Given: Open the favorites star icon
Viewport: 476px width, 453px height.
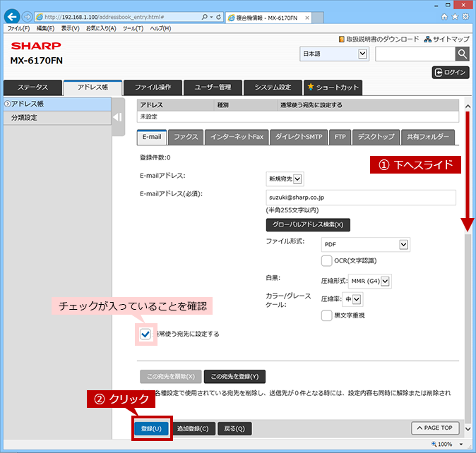Looking at the screenshot, I should pyautogui.click(x=455, y=17).
